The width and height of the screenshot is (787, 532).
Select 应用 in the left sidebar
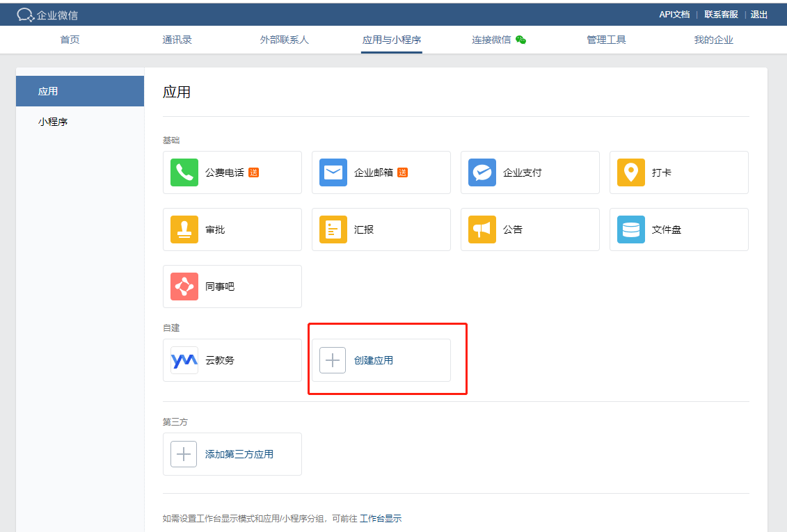(x=80, y=91)
